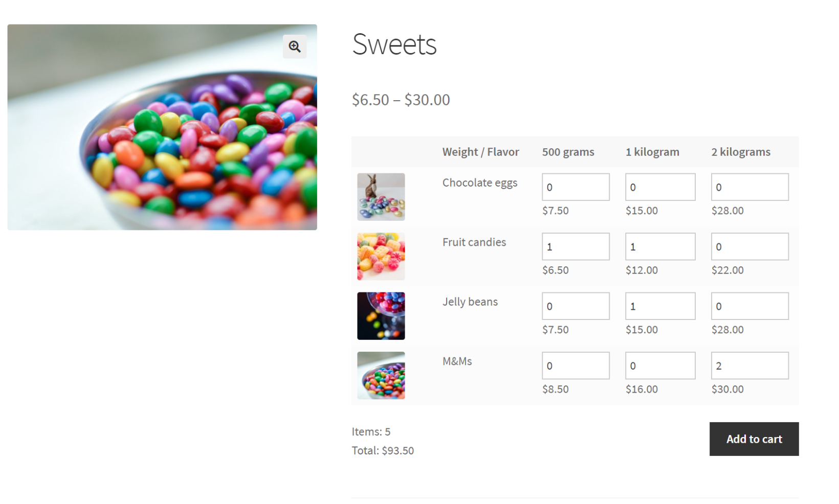This screenshot has height=504, width=839.
Task: Focus Chocolate eggs 500 grams quantity field
Action: click(576, 187)
